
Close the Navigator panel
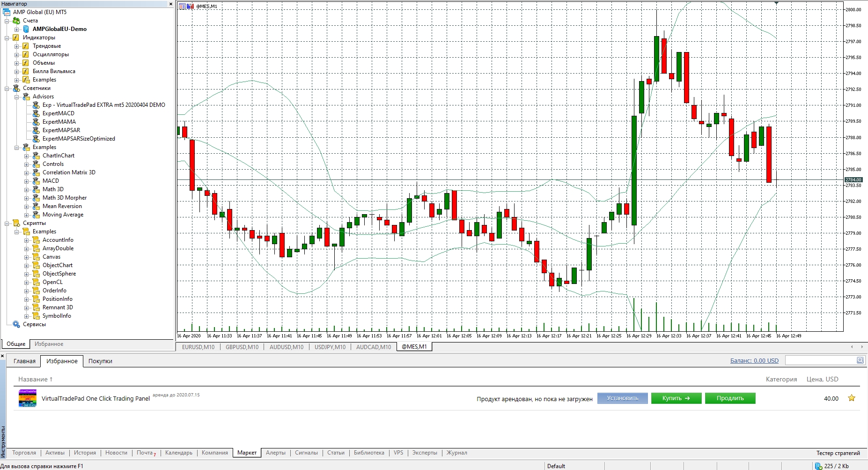click(x=171, y=4)
